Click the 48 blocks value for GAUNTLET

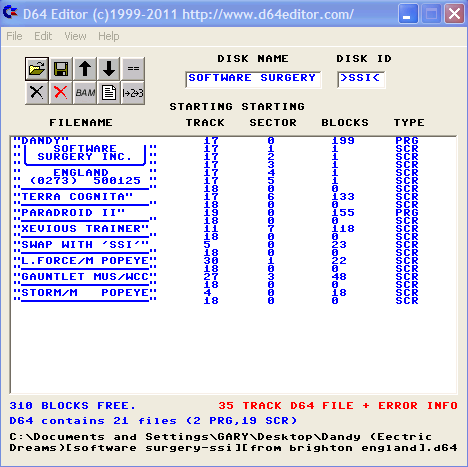[x=339, y=276]
